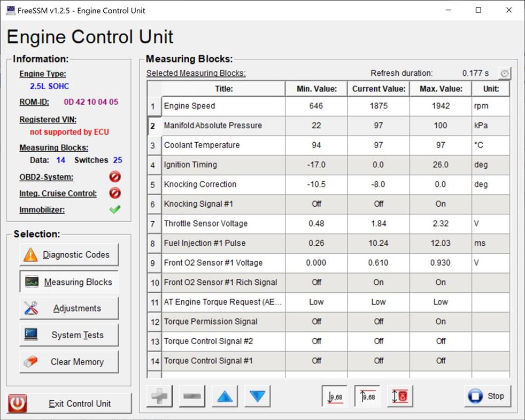Open System Tests
The image size is (525, 420).
(x=69, y=335)
